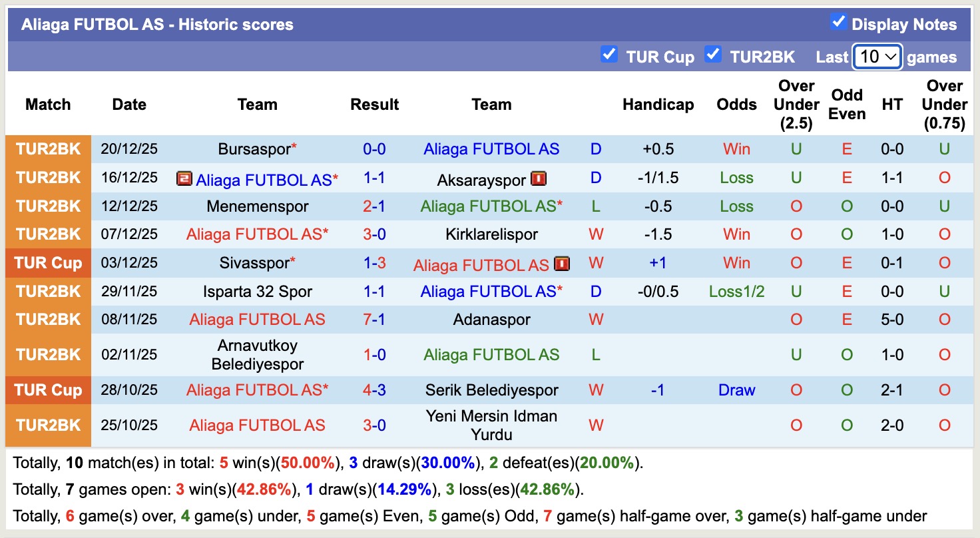Click the Handicap column header
This screenshot has width=980, height=538.
[x=658, y=105]
